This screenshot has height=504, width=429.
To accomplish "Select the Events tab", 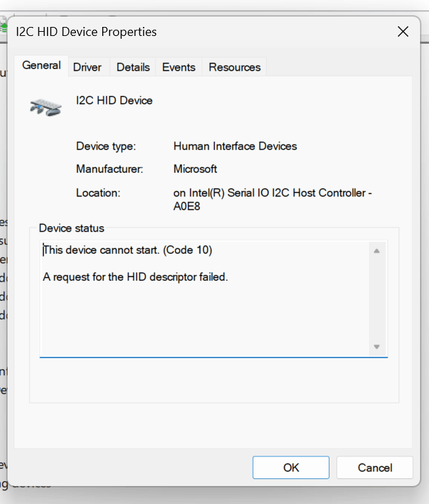I will coord(178,67).
